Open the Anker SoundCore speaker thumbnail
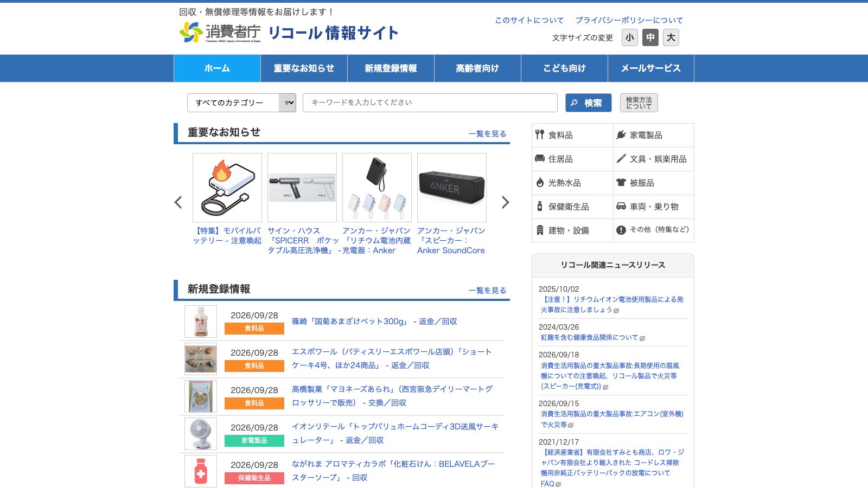This screenshot has width=868, height=488. (x=452, y=188)
